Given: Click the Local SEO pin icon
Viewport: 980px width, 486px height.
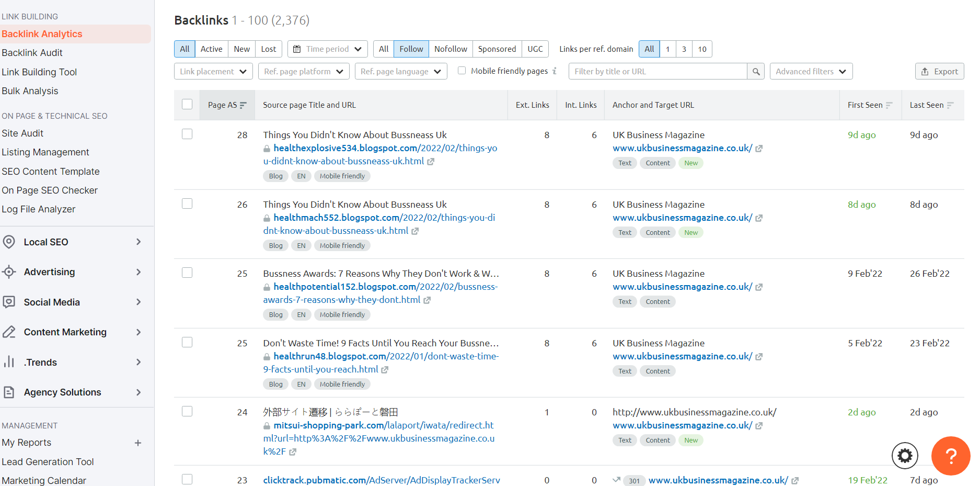Looking at the screenshot, I should [x=9, y=242].
